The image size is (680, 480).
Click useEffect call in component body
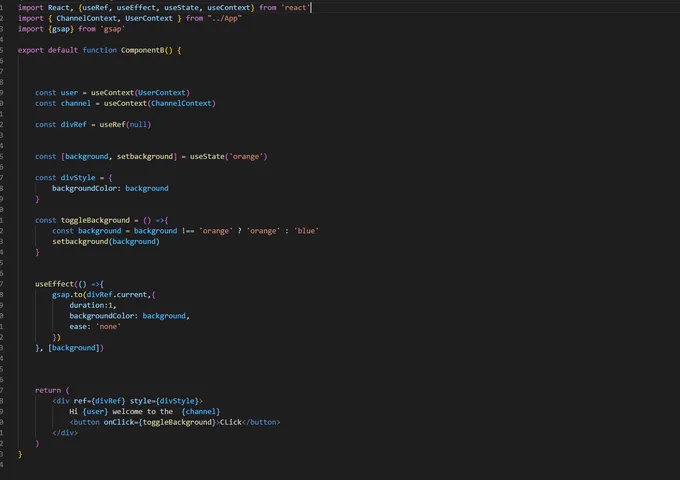pos(54,284)
